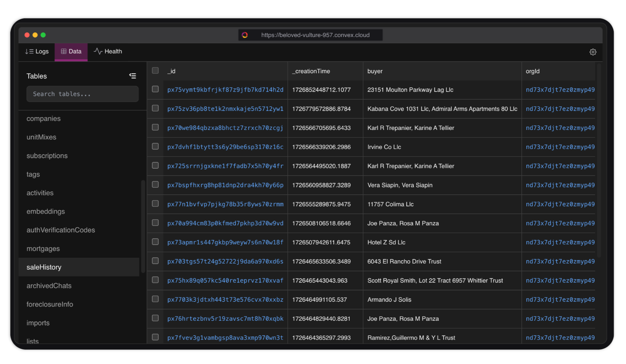Check the row for 23151 Moulton Parkway Lag Llc
Image resolution: width=626 pixels, height=364 pixels.
click(x=155, y=89)
